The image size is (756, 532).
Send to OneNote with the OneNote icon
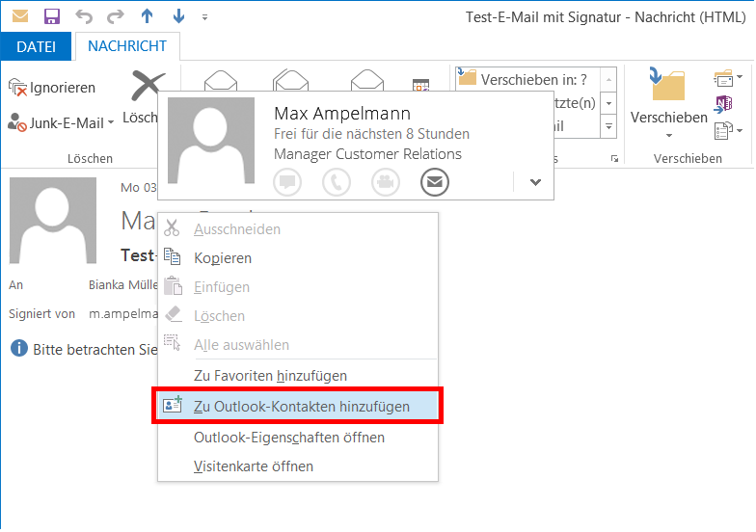pyautogui.click(x=723, y=104)
